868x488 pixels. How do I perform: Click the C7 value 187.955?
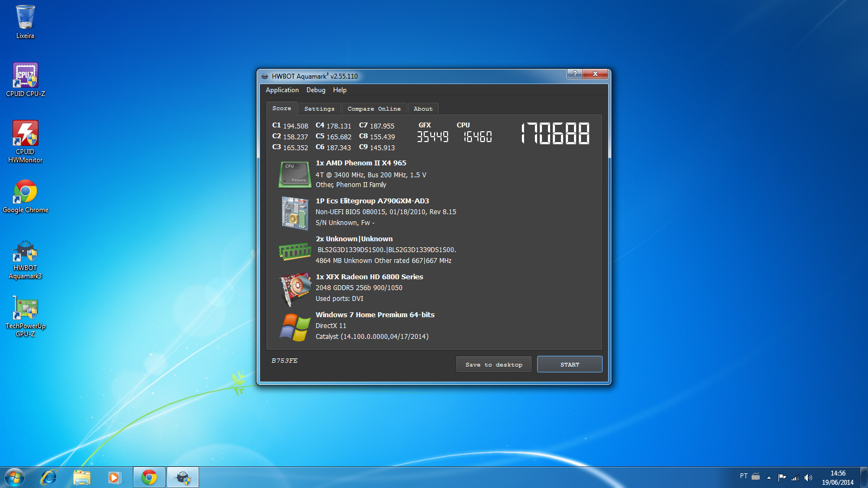pyautogui.click(x=382, y=126)
